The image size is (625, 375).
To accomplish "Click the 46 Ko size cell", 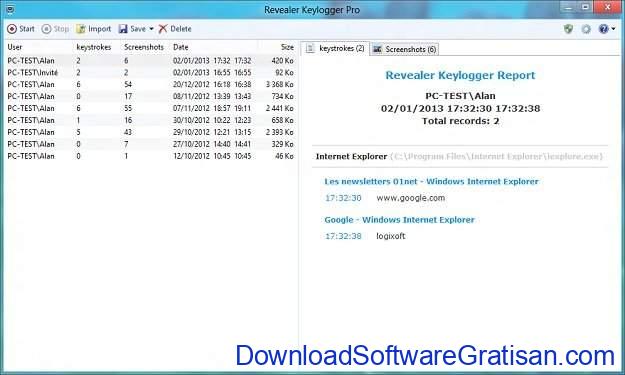I will (x=284, y=156).
